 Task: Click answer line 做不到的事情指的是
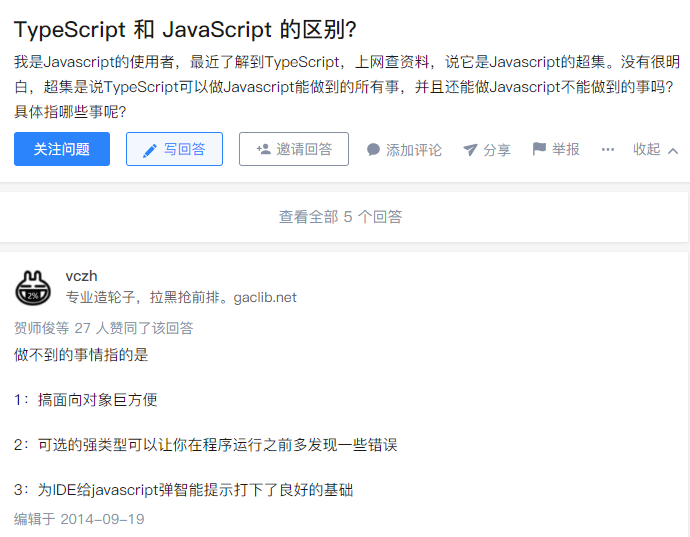(x=81, y=355)
